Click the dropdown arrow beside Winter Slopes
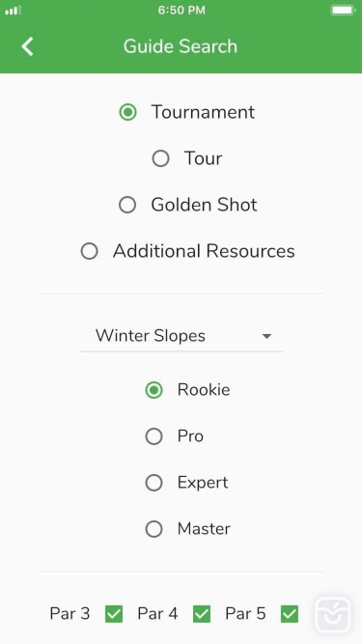This screenshot has width=362, height=644. [266, 336]
